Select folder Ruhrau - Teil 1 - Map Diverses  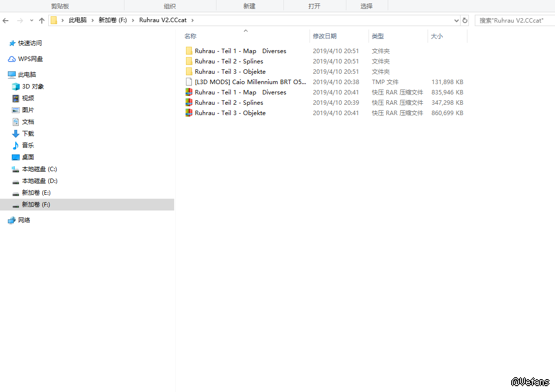tap(240, 51)
